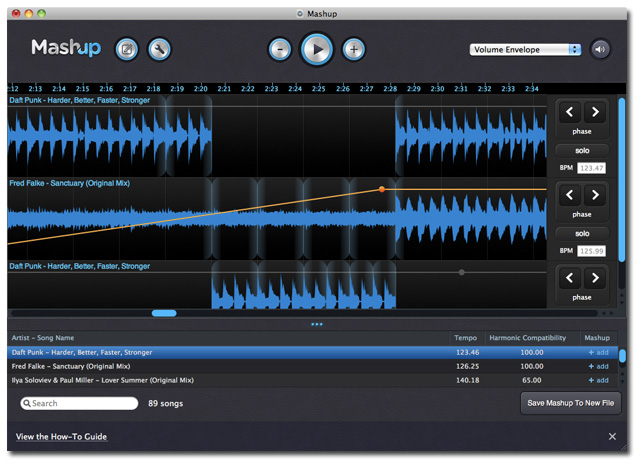The image size is (634, 466).
Task: Open View the How-To Guide link
Action: 61,436
